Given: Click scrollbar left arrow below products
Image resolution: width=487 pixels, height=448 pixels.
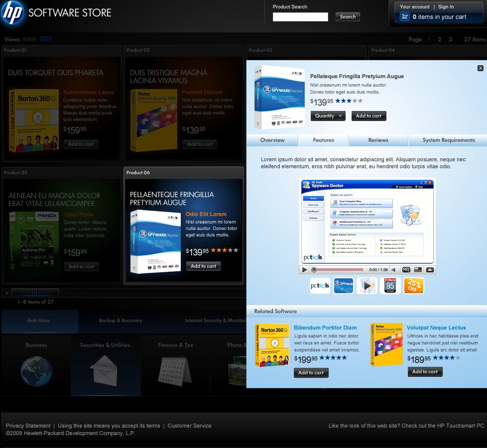Looking at the screenshot, I should point(6,293).
